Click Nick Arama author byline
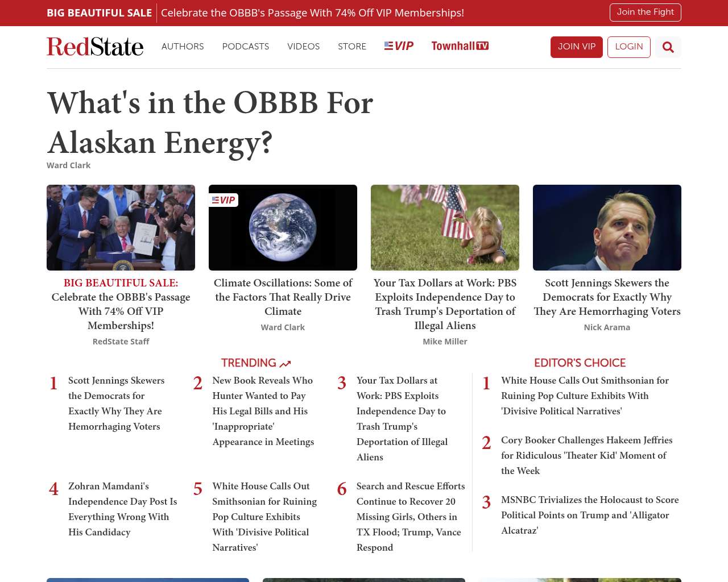The height and width of the screenshot is (582, 728). pos(607,327)
